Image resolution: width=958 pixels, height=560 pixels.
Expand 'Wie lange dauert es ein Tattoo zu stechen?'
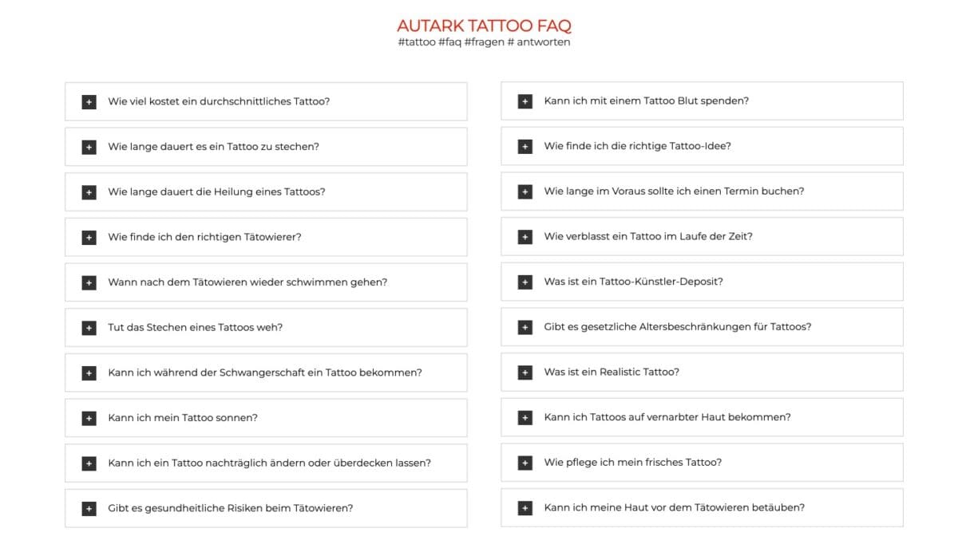[x=266, y=147]
